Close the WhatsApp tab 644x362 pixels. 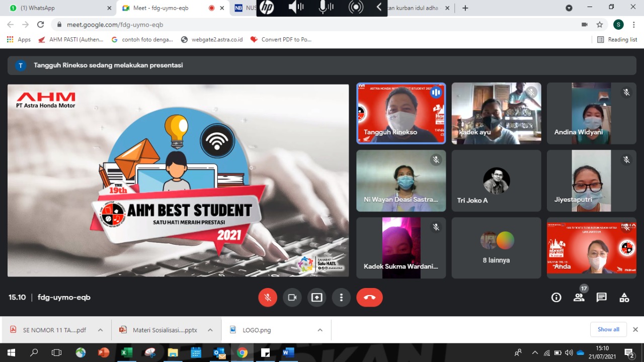(x=110, y=8)
